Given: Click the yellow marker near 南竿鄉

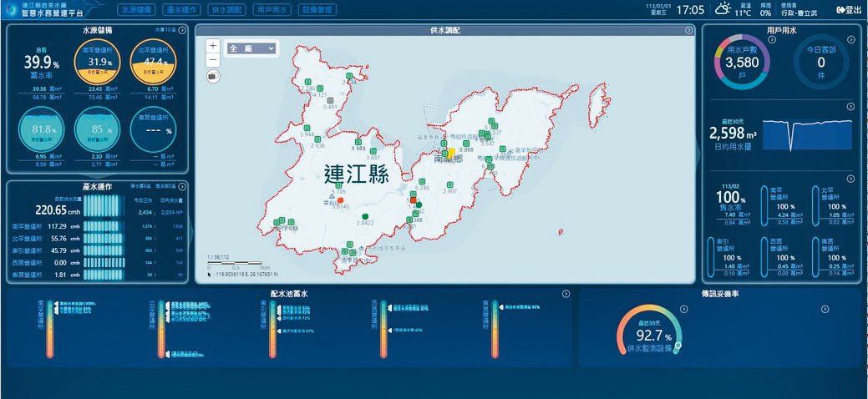Looking at the screenshot, I should coord(448,154).
